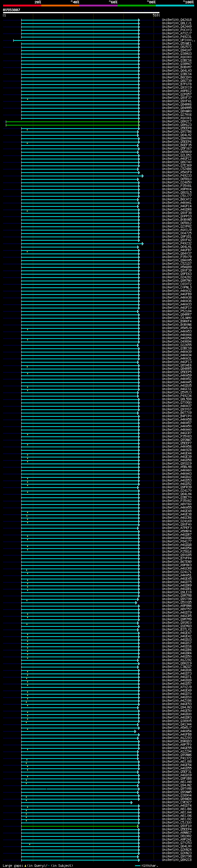Open hit UniRef100_O65810
The width and height of the screenshot is (197, 868).
(x=176, y=179)
